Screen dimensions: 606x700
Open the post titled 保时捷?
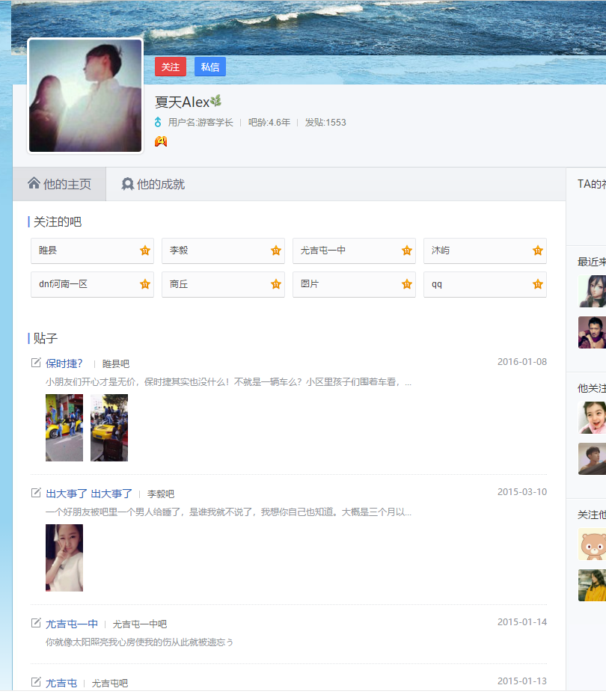64,363
